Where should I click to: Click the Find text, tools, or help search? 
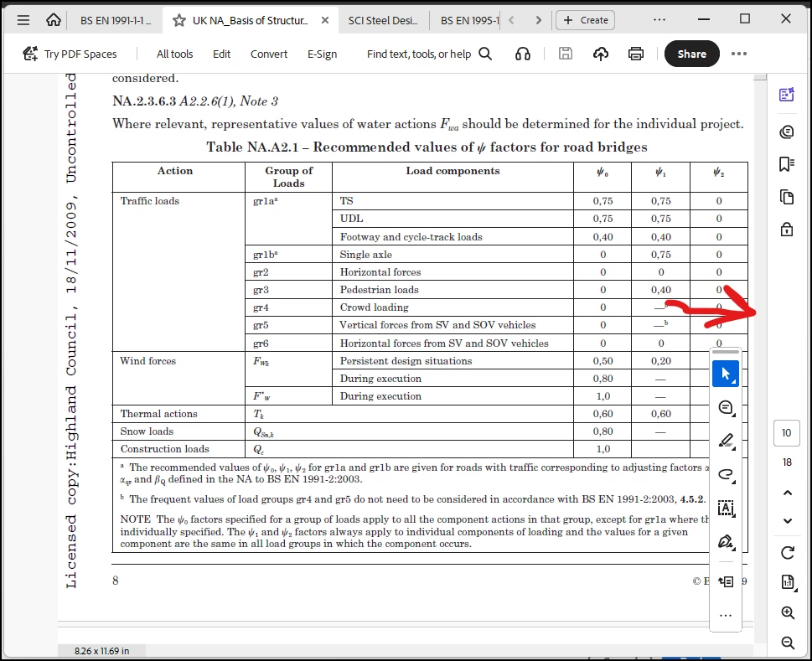(429, 54)
